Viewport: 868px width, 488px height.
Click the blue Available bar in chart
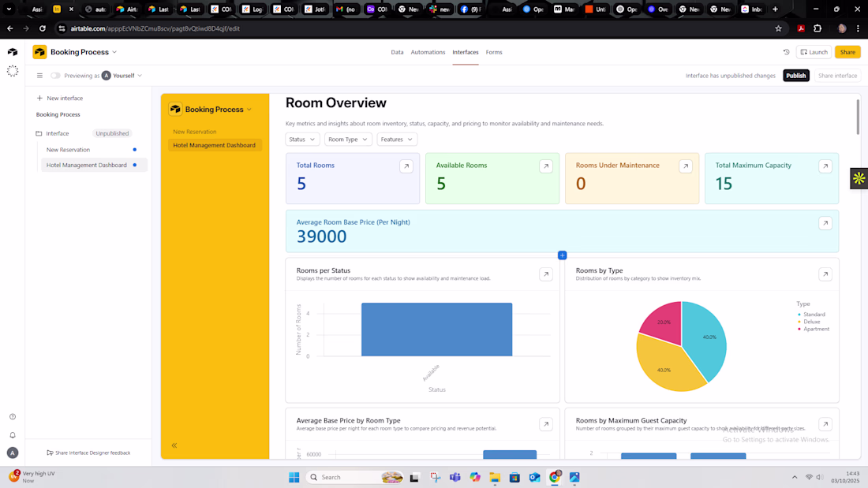click(x=437, y=330)
